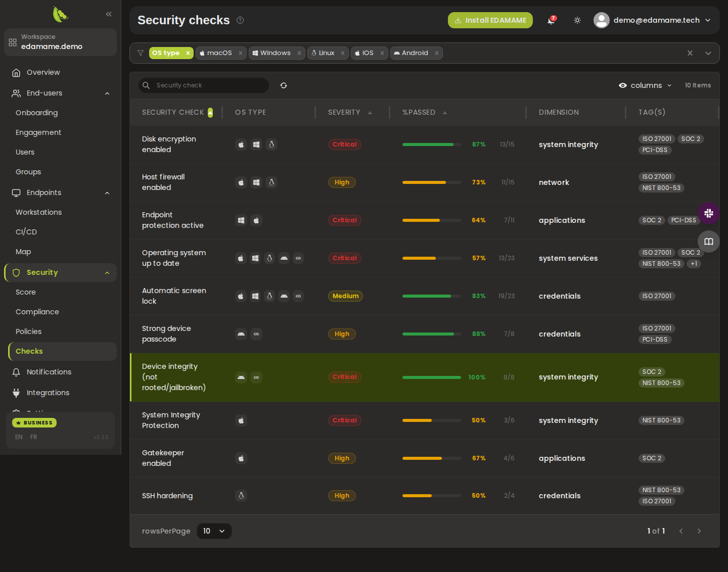Click iOS icon in Device integrity row

click(x=256, y=377)
